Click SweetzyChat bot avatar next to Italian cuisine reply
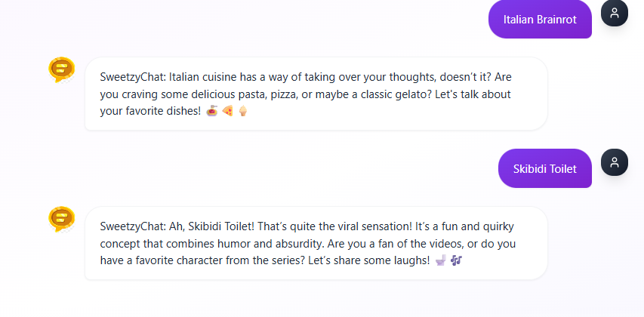The width and height of the screenshot is (644, 317). (61, 69)
